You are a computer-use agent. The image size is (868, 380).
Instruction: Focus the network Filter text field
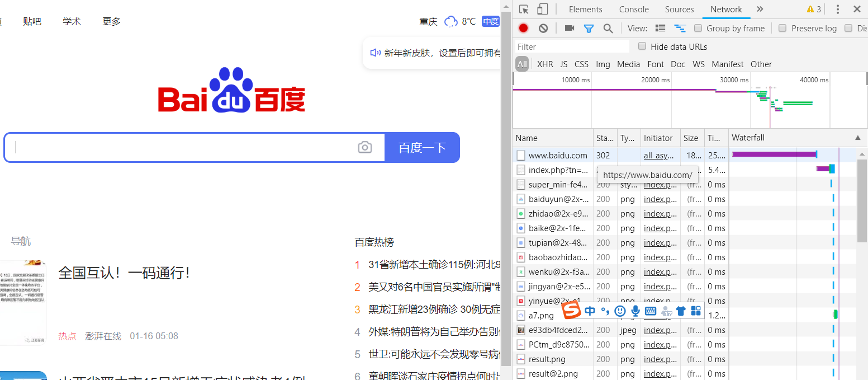[572, 46]
